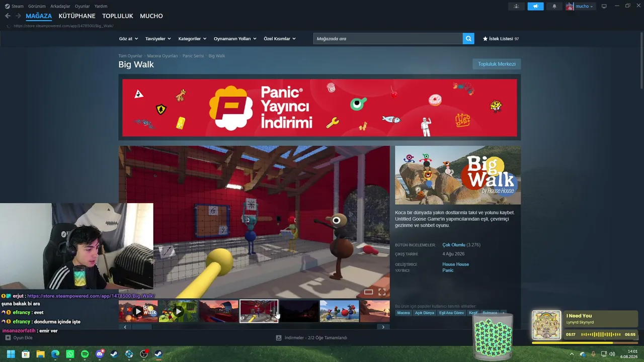Screen dimensions: 644x362
Task: Go back with the Steam back arrow
Action: (x=8, y=16)
